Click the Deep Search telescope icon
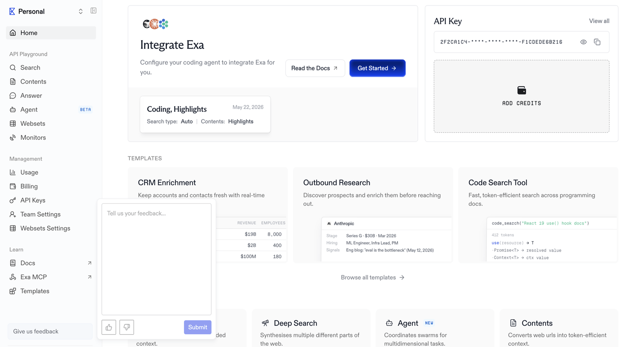Viewport: 644px width, 347px height. [265, 323]
